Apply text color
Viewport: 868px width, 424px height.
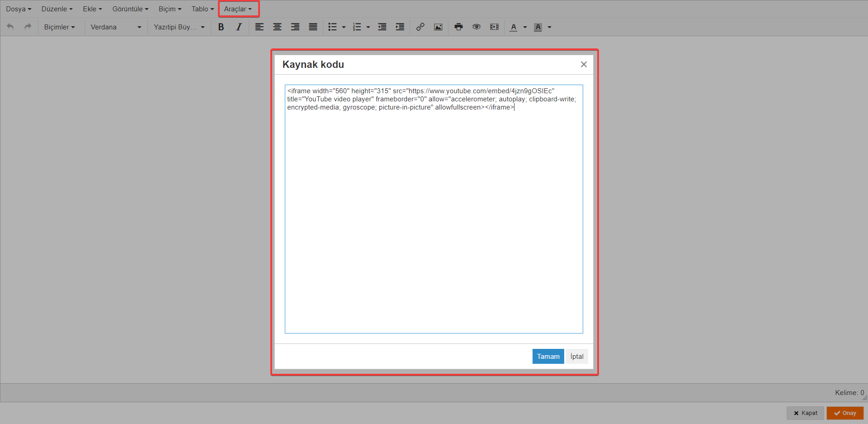coord(514,27)
